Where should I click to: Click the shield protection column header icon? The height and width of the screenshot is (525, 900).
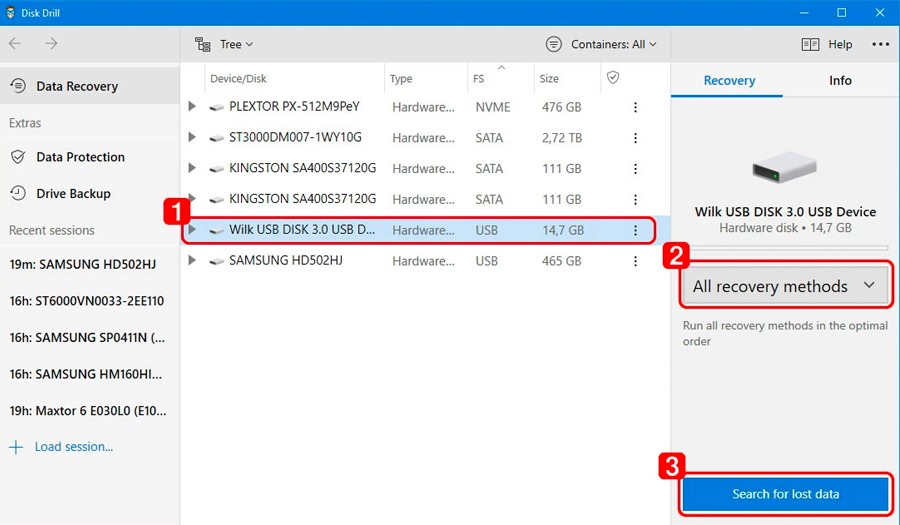coord(613,78)
